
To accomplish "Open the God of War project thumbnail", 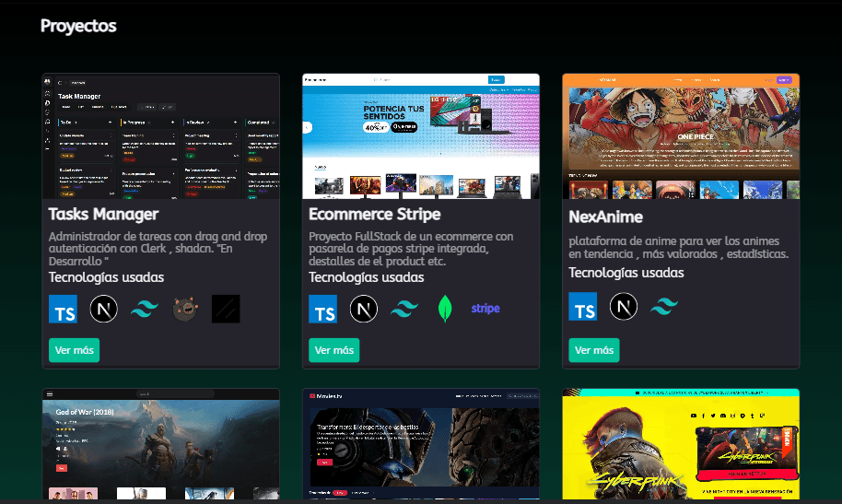I will 161,444.
